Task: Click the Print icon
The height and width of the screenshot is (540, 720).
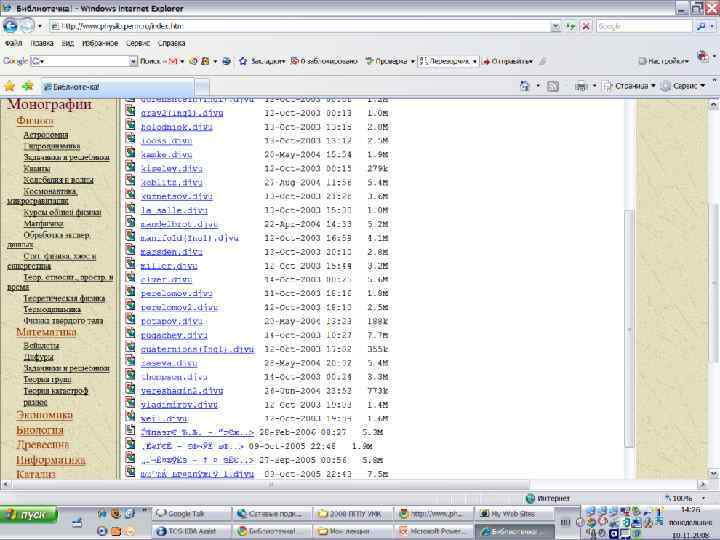Action: pos(581,86)
